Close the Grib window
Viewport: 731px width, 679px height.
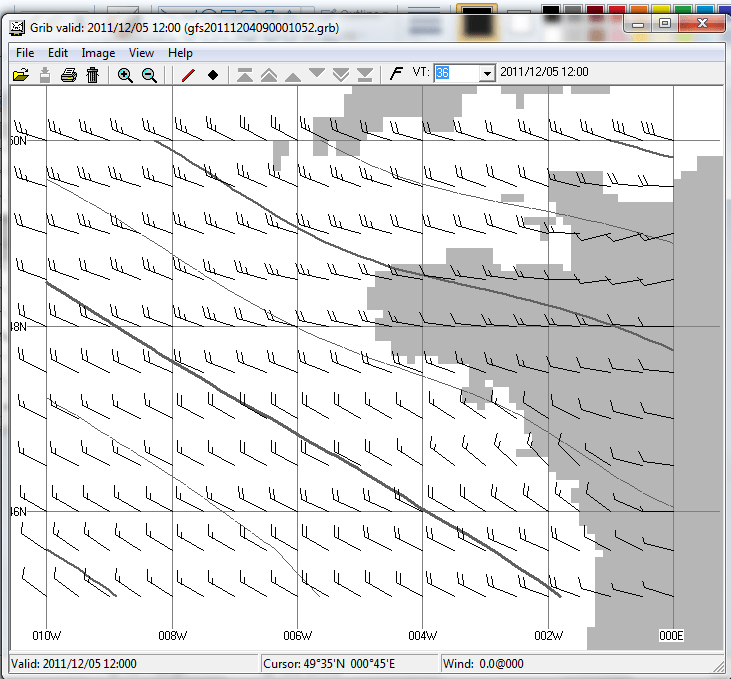point(702,23)
